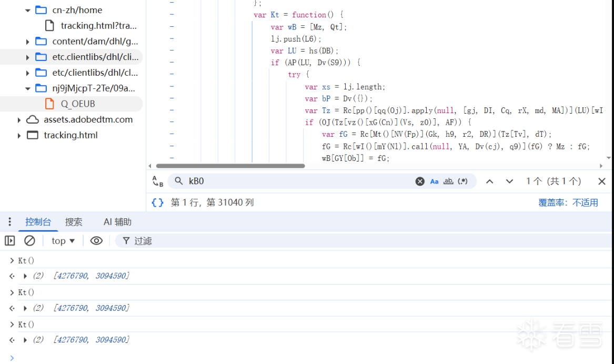614x364 pixels.
Task: Toggle the find-and-replace icon in search bar
Action: click(x=157, y=181)
